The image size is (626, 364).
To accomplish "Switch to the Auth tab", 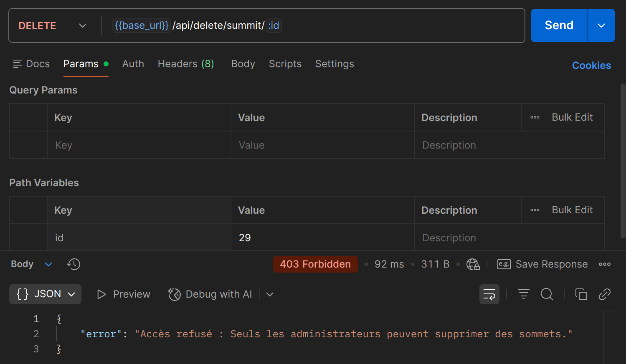I will (133, 64).
